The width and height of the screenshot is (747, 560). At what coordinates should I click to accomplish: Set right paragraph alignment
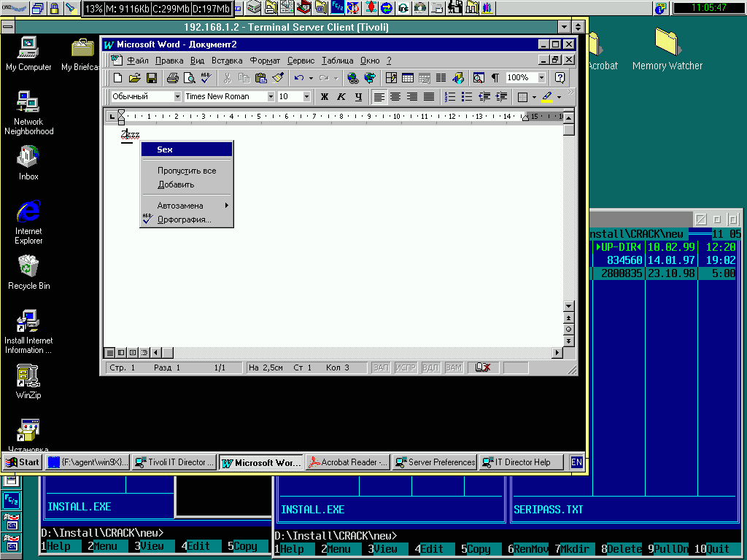click(x=412, y=97)
